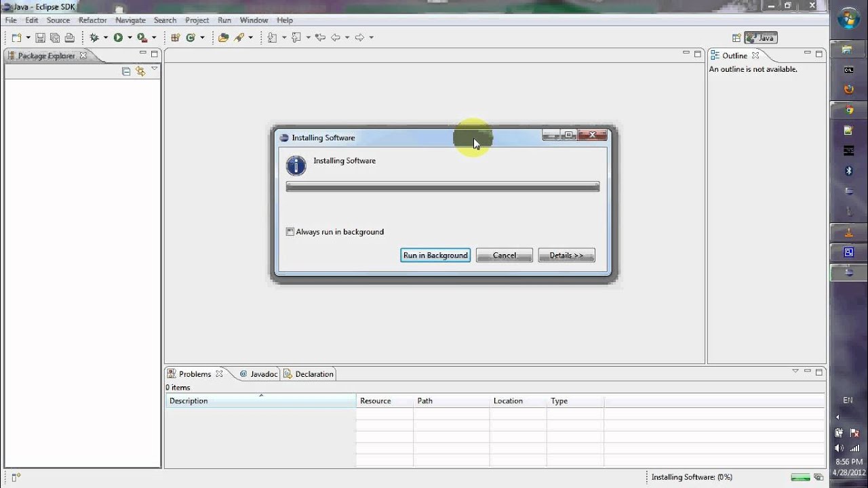
Task: Open the Window menu
Action: point(254,20)
